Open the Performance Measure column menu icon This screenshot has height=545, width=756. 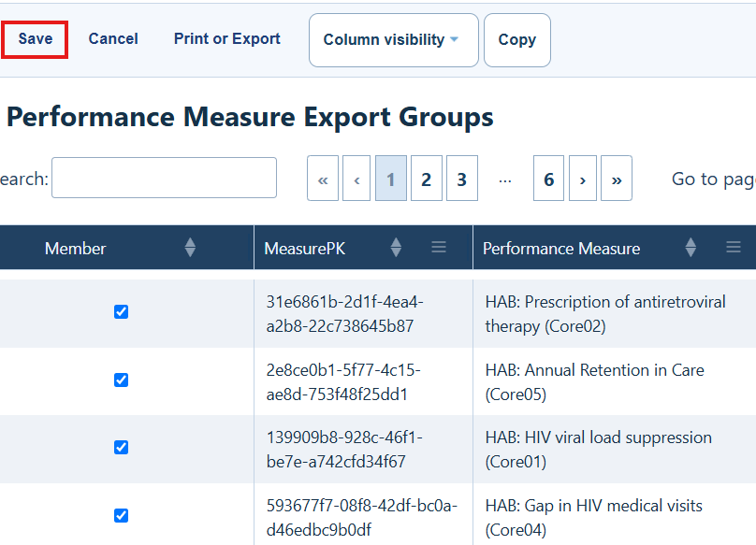pyautogui.click(x=734, y=247)
